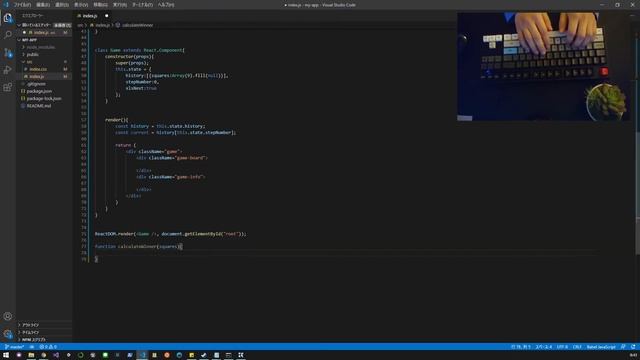Click the ReactDOM.render code line

[x=171, y=234]
